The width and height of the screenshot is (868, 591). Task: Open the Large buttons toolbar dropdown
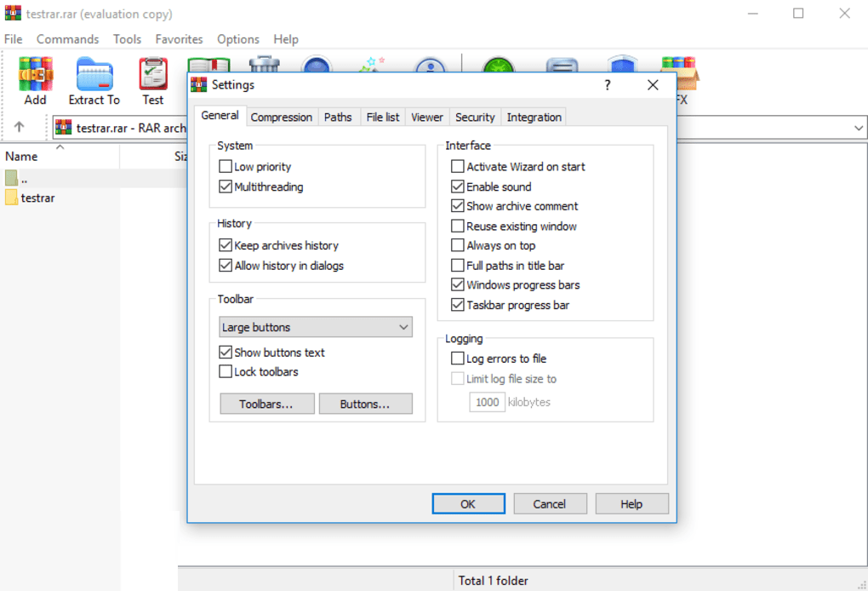pyautogui.click(x=316, y=327)
